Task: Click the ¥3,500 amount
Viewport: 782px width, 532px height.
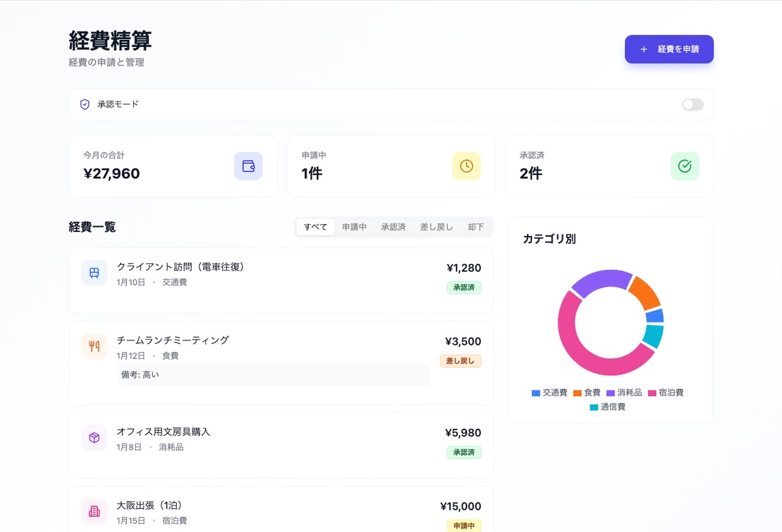Action: (463, 342)
